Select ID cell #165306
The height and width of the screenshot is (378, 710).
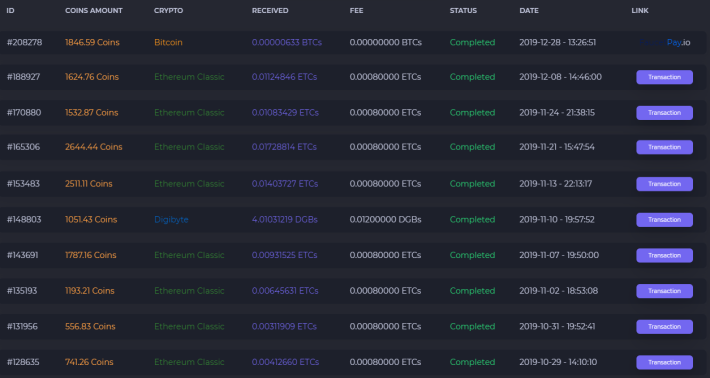click(23, 147)
